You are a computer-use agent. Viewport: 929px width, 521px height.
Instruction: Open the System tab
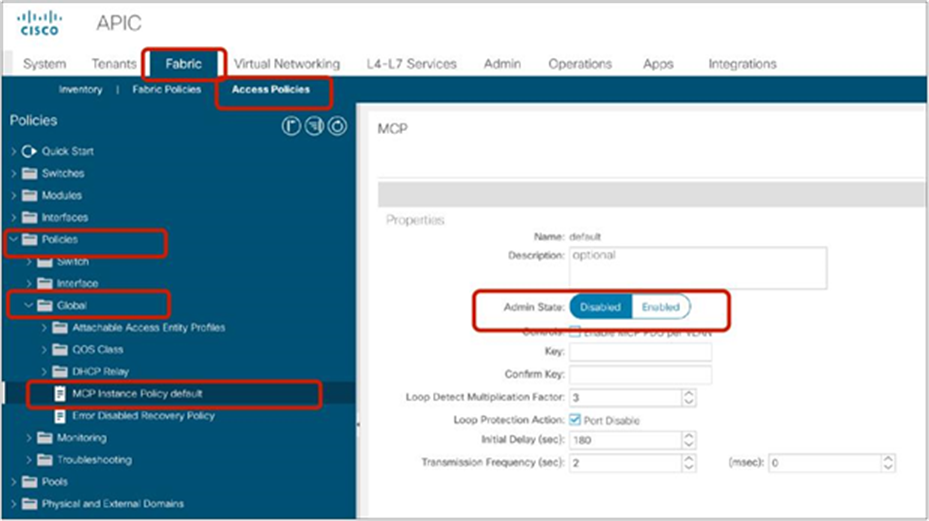point(44,63)
